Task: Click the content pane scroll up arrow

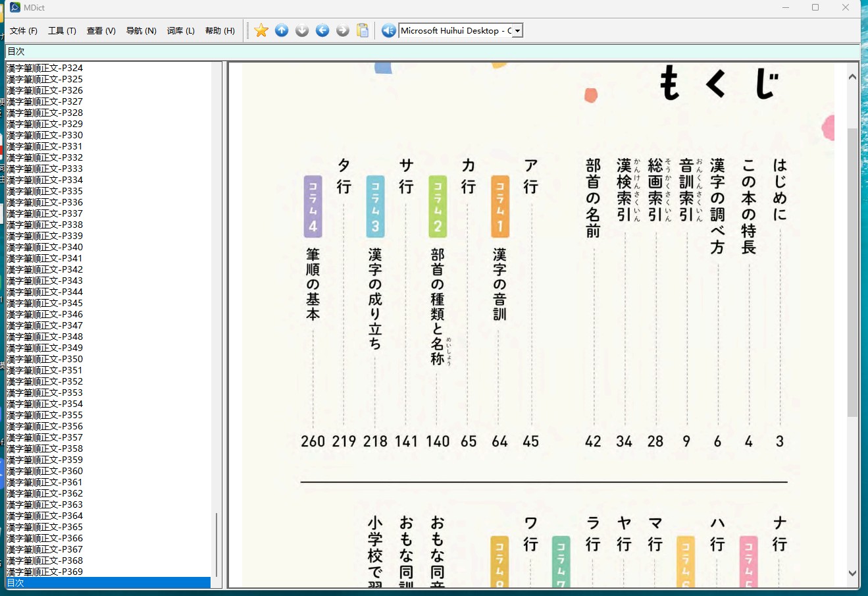Action: tap(853, 77)
